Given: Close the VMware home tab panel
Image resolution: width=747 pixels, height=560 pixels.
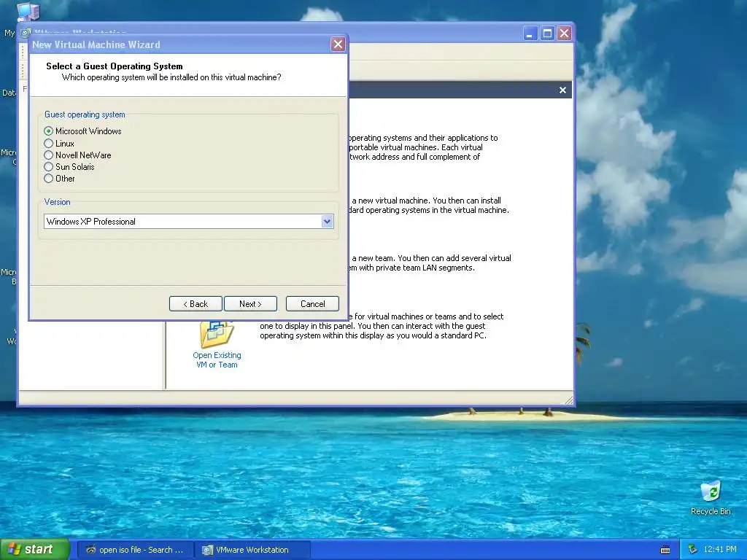Looking at the screenshot, I should tap(562, 90).
